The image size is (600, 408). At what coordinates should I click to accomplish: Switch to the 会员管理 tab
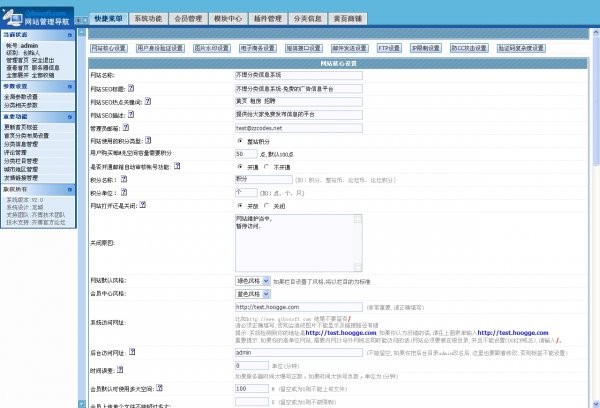click(x=188, y=18)
